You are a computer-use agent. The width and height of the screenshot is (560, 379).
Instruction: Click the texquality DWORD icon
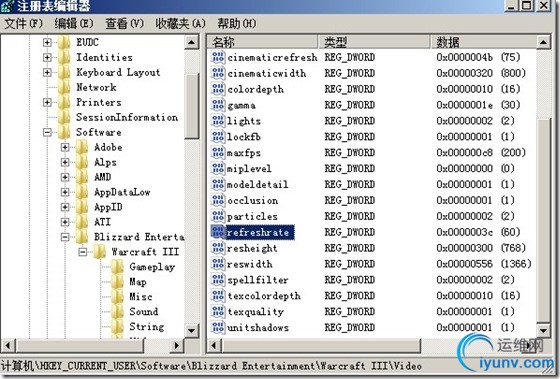click(x=218, y=311)
